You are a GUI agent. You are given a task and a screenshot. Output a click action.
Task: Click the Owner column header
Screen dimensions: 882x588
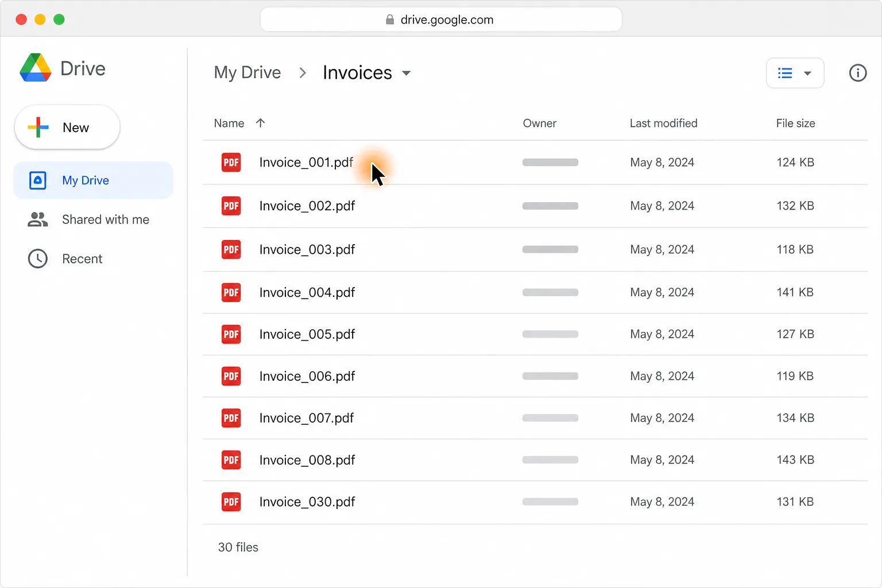[x=540, y=123]
